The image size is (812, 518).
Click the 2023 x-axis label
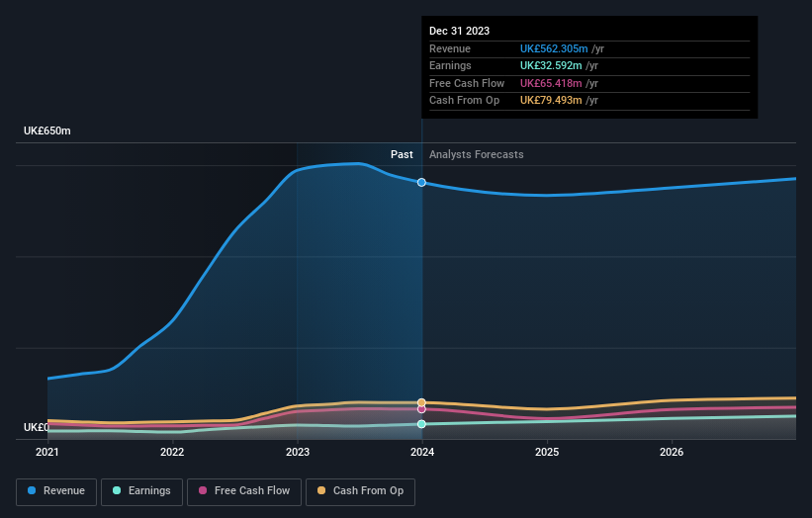tap(298, 453)
